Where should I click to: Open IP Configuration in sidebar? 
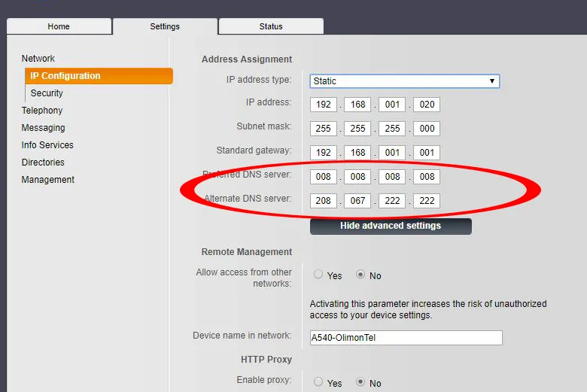click(x=65, y=76)
